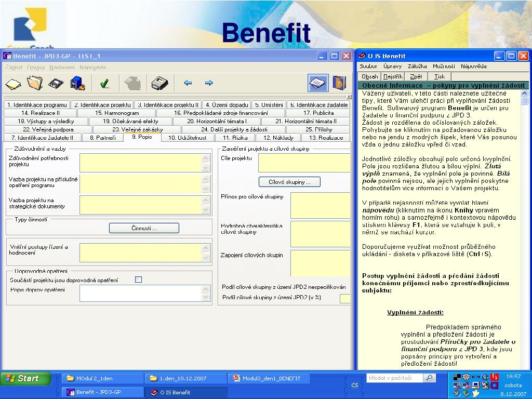
Task: Toggle the general instructions paper icon
Action: (x=318, y=83)
